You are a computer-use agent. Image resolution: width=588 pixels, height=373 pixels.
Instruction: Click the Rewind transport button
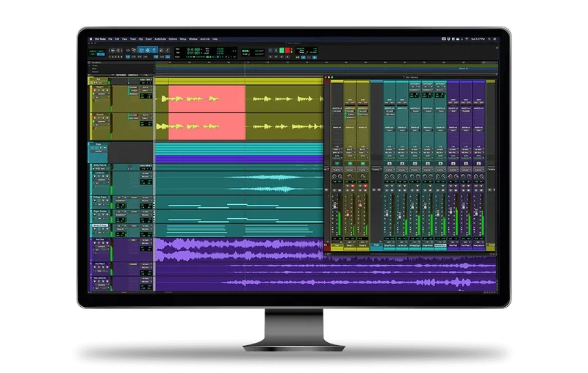(276, 57)
